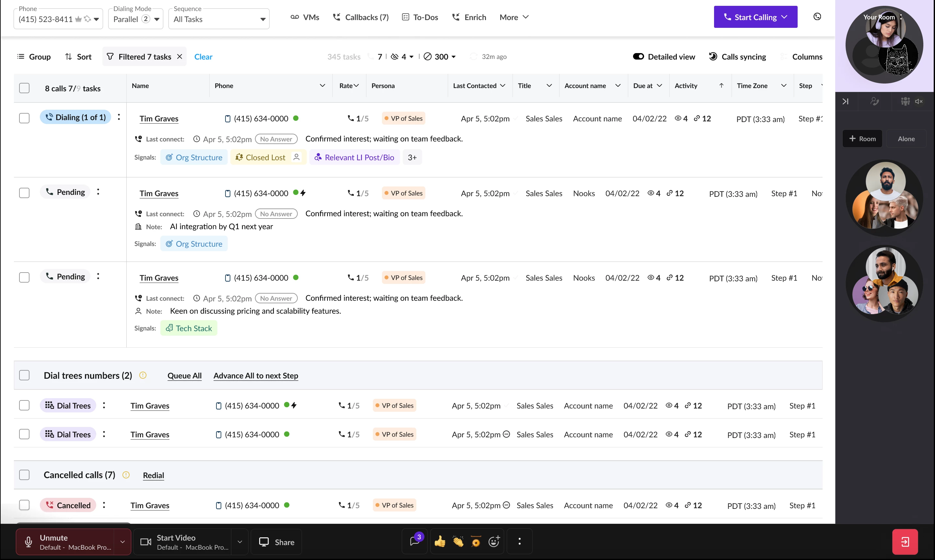
Task: Click the muted speaker icon in room panel
Action: pyautogui.click(x=919, y=101)
